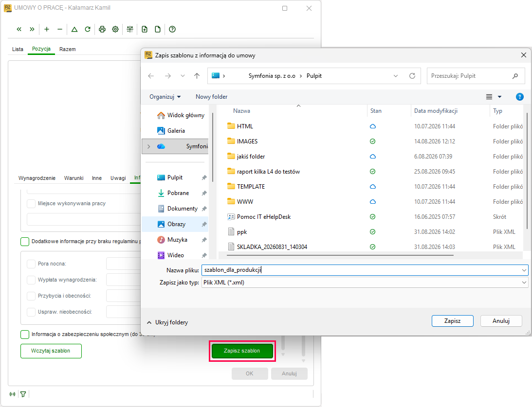Click the filter funnel icon in status bar
The image size is (532, 407).
(23, 394)
